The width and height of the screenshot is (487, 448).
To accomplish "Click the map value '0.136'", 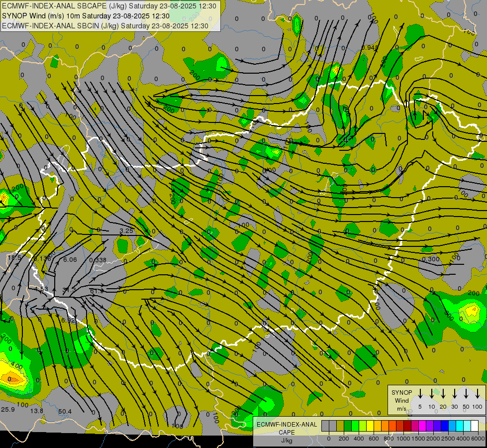I will click(42, 259).
